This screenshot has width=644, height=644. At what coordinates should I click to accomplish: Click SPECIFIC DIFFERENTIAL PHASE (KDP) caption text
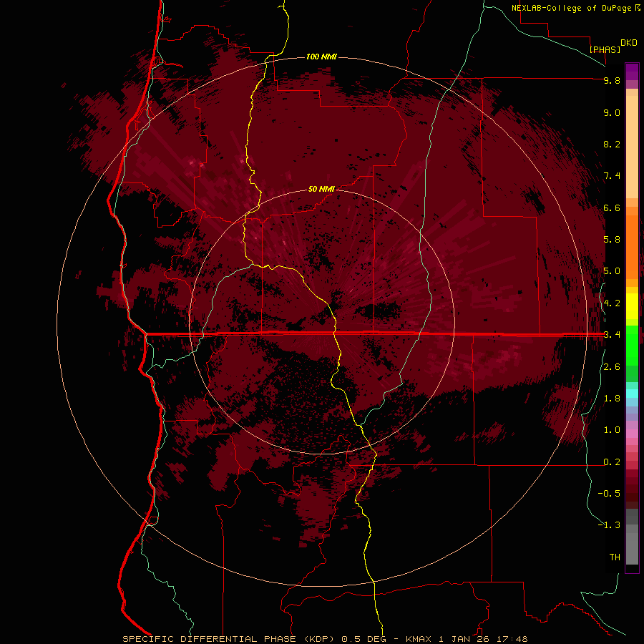[229, 639]
